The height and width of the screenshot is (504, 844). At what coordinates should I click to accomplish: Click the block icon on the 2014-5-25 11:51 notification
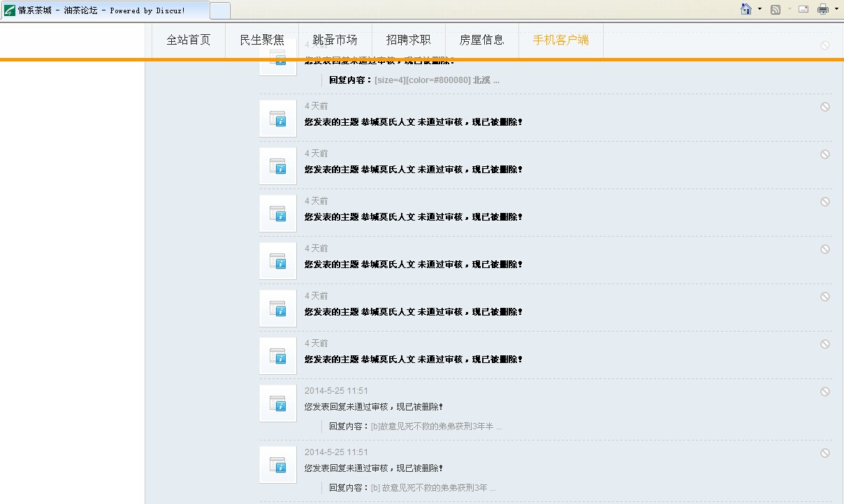tap(825, 392)
